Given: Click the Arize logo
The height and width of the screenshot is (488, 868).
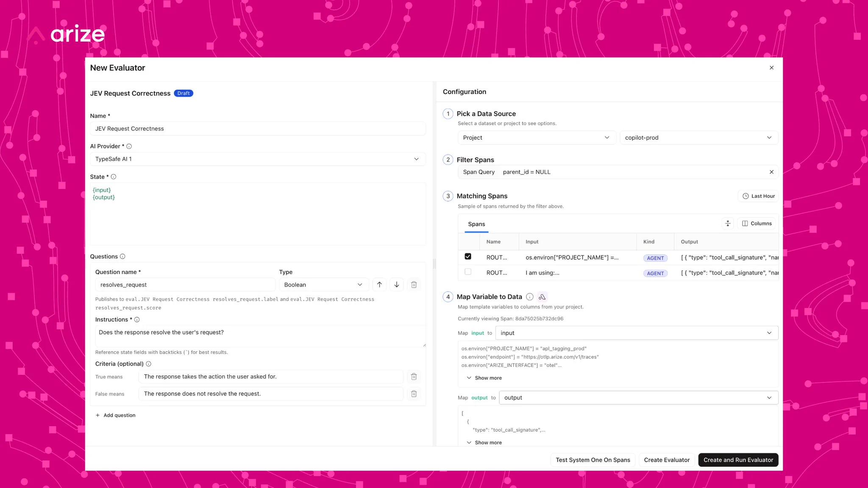Looking at the screenshot, I should [66, 34].
